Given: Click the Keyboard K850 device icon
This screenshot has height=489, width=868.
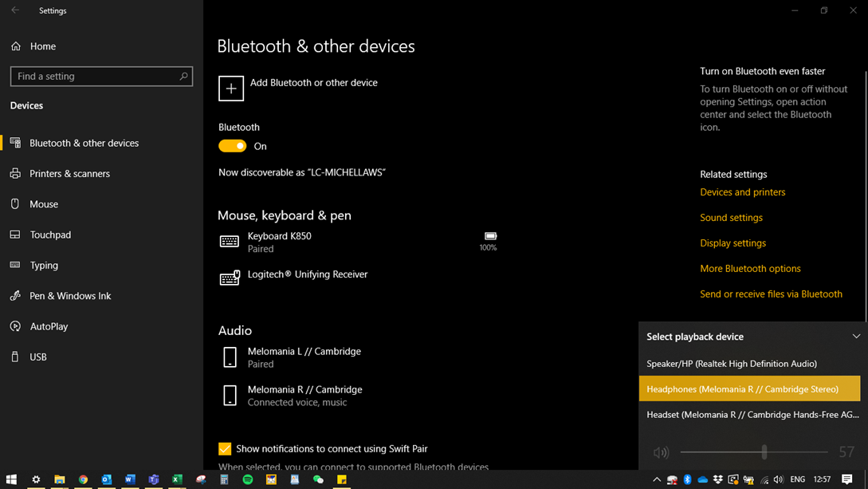Looking at the screenshot, I should point(230,242).
